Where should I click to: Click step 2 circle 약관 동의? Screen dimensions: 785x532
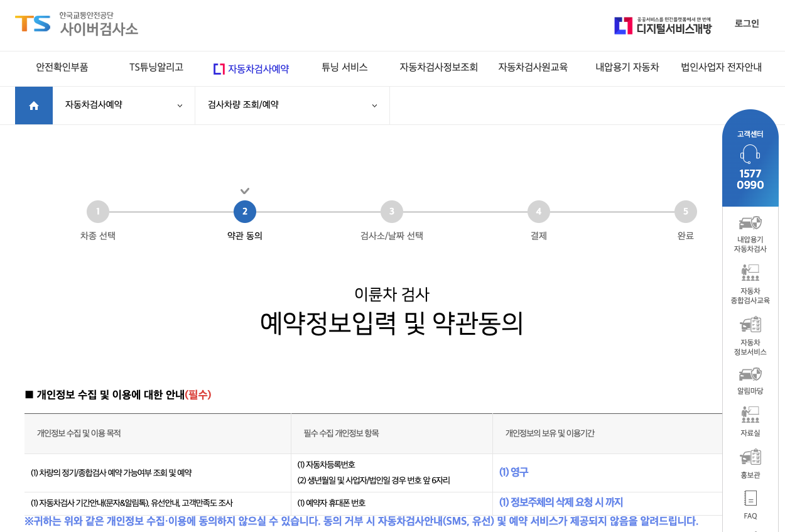pos(245,212)
